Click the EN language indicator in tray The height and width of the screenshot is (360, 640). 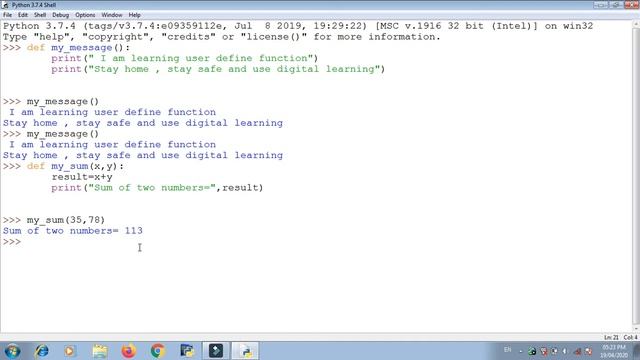507,350
